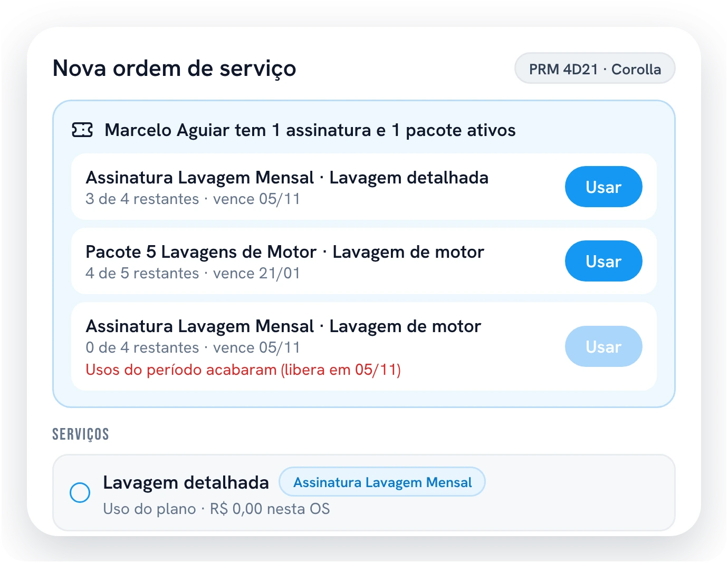Image resolution: width=728 pixels, height=563 pixels.
Task: Click the Assinatura Lavagem Mensal tag badge
Action: pos(382,482)
